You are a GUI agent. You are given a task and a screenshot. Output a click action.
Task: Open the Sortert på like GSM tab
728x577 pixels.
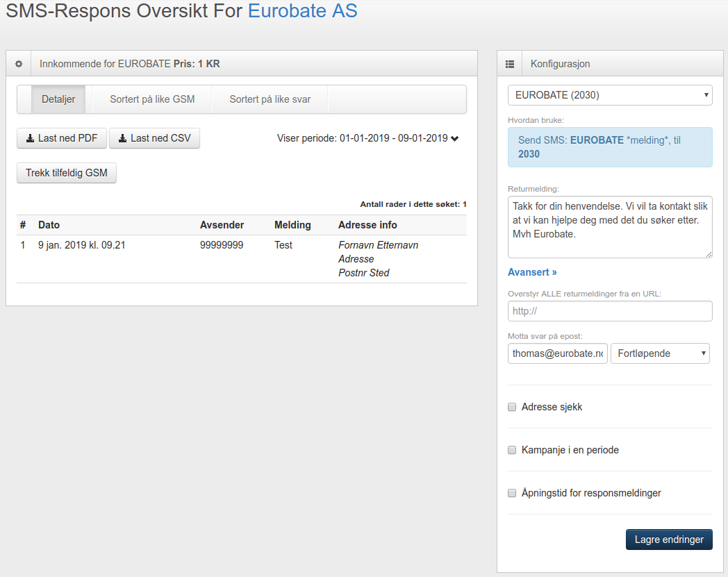[x=152, y=99]
